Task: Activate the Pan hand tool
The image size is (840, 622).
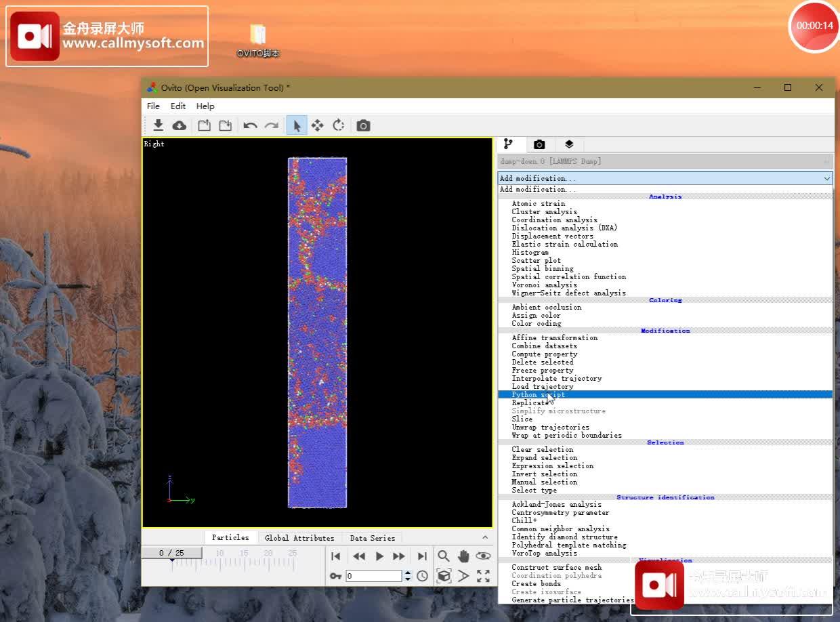Action: point(463,556)
